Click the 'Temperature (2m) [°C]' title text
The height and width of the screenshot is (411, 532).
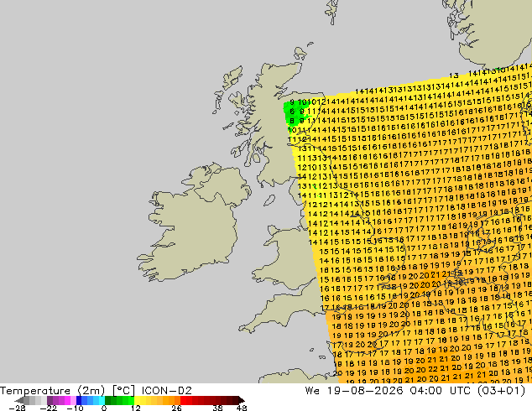(67, 391)
